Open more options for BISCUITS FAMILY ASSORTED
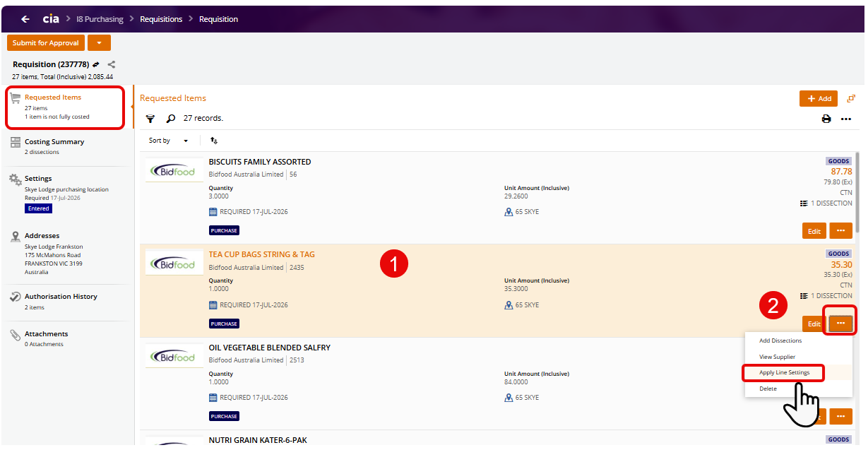The image size is (868, 450). coord(840,231)
